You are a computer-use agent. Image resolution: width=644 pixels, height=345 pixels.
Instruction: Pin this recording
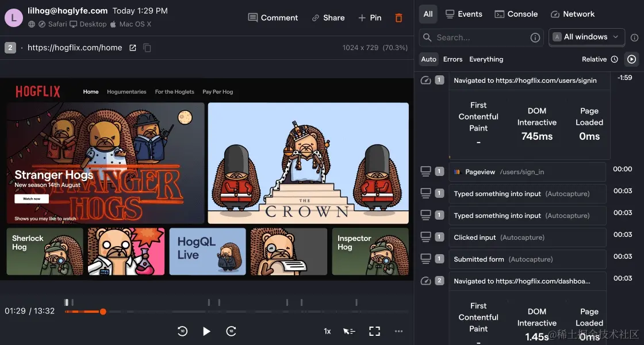click(370, 18)
